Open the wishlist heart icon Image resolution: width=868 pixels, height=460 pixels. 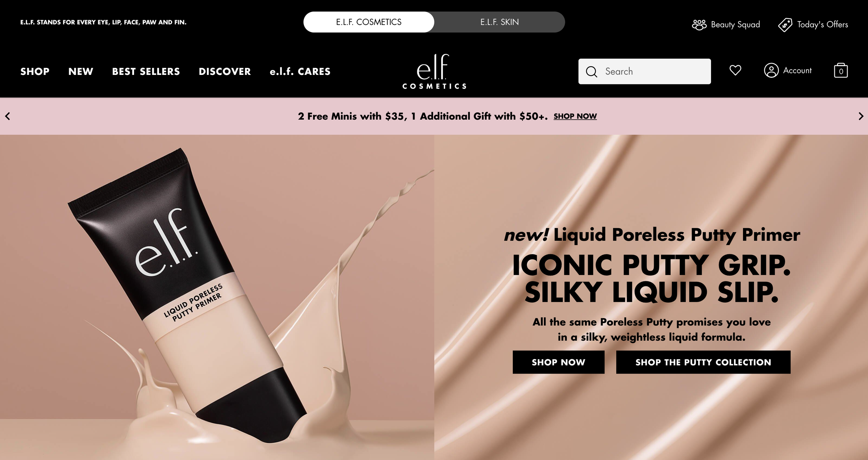(735, 70)
